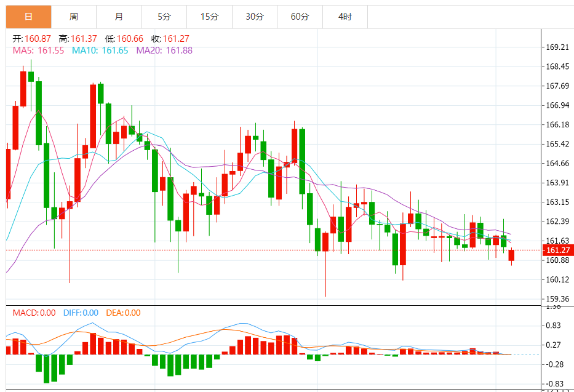The image size is (574, 392).
Task: Click the MA5: 161.55 indicator label
Action: pos(38,50)
